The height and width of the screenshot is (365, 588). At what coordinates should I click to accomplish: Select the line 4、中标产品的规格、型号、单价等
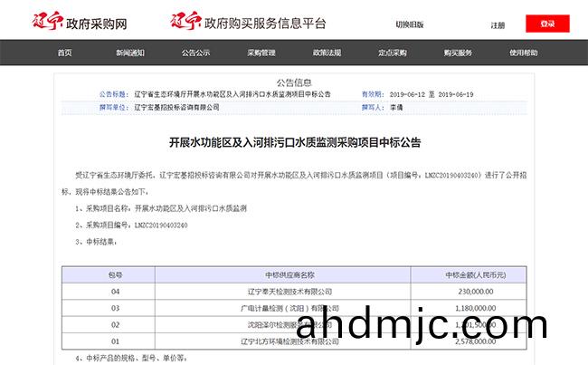tap(131, 359)
